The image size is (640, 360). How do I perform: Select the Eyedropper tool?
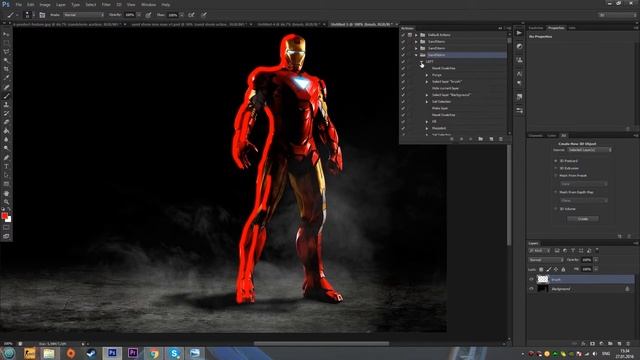6,78
